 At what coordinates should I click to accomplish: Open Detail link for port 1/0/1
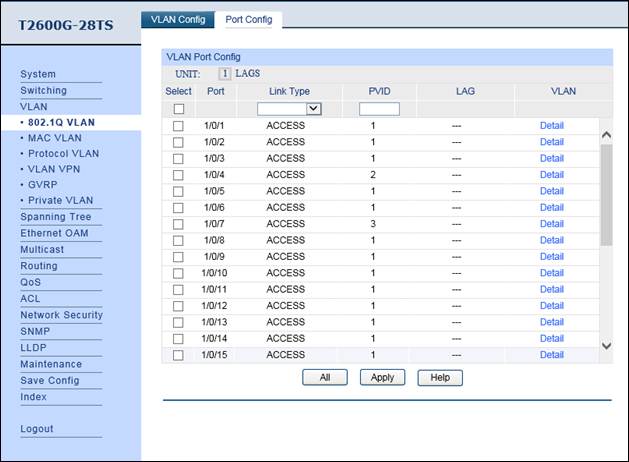[551, 126]
